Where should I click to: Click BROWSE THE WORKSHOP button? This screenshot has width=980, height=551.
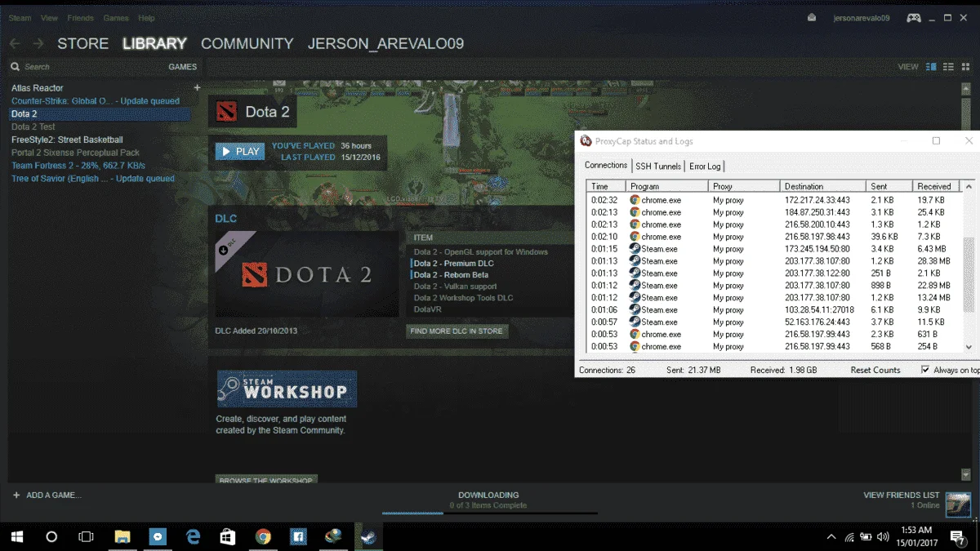click(x=266, y=480)
